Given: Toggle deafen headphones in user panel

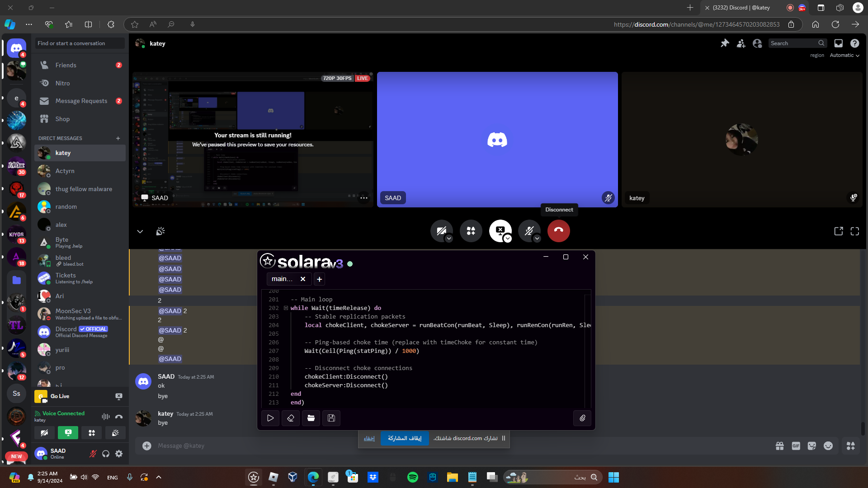Looking at the screenshot, I should pyautogui.click(x=106, y=454).
